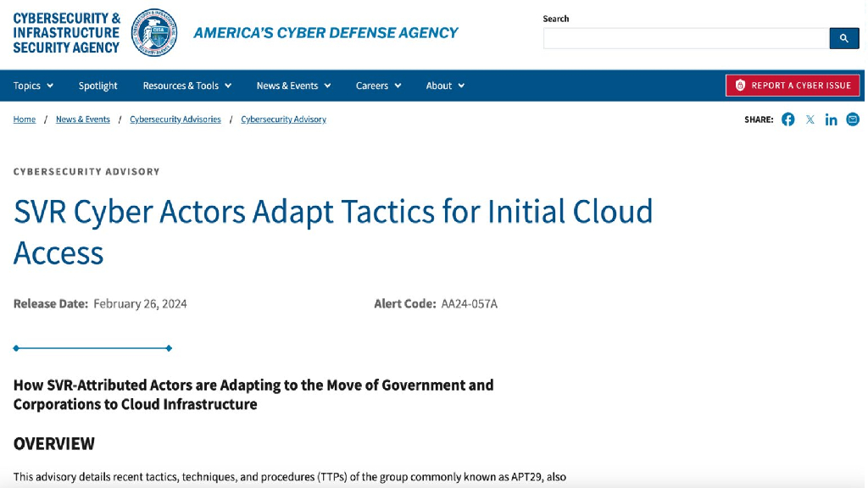Click America's Cyber Defense Agency tagline
Screen dimensions: 868x488
coord(325,33)
